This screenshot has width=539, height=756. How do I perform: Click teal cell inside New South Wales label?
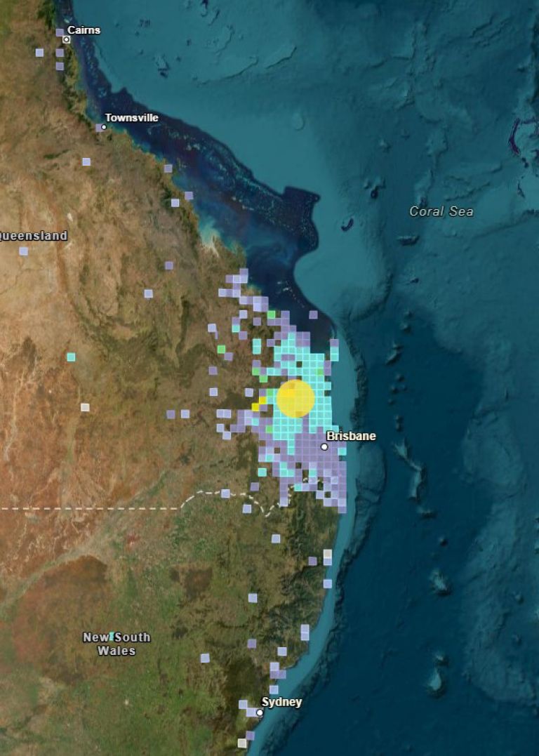pos(112,636)
